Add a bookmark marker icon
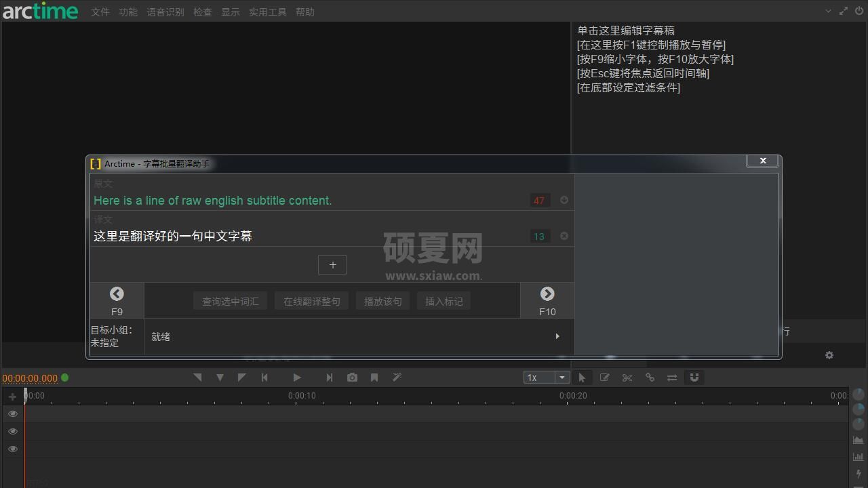 [374, 378]
